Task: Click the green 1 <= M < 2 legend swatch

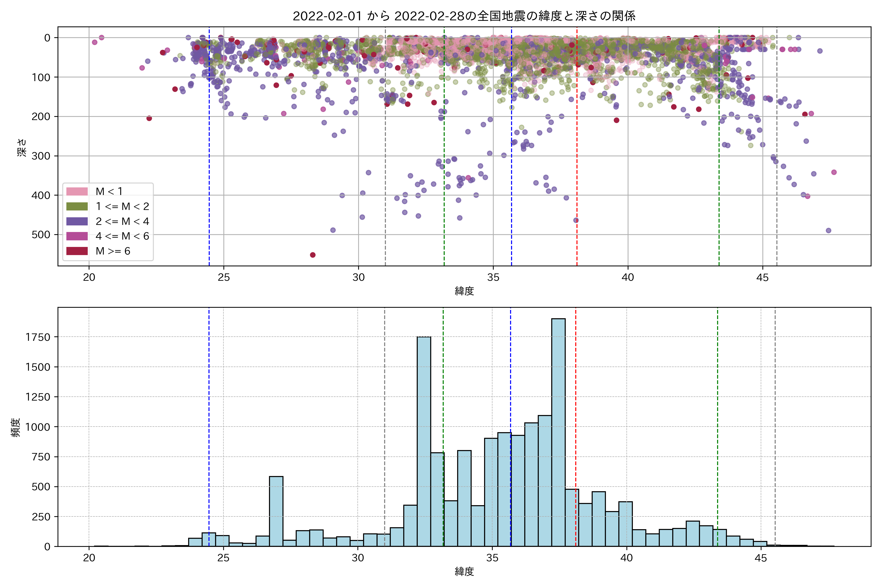Action: [77, 206]
